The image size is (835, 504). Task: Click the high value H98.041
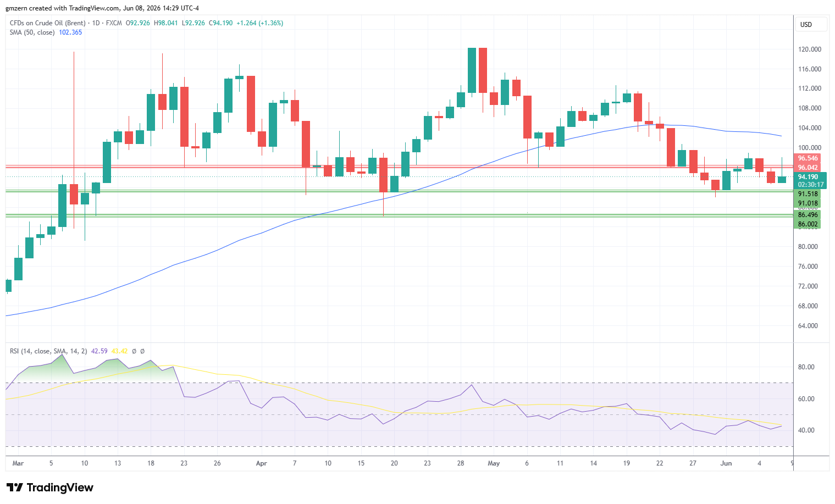[165, 23]
